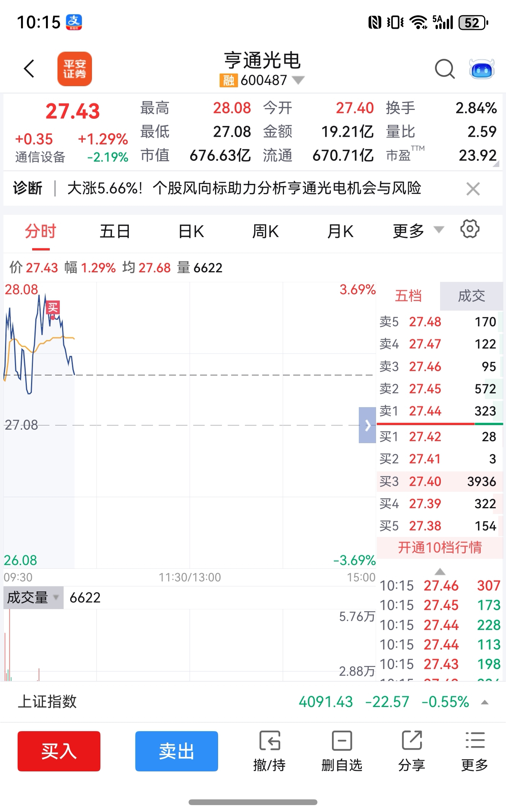Viewport: 506px width, 812px height.
Task: Expand the 成交量 indicator dropdown
Action: point(33,598)
